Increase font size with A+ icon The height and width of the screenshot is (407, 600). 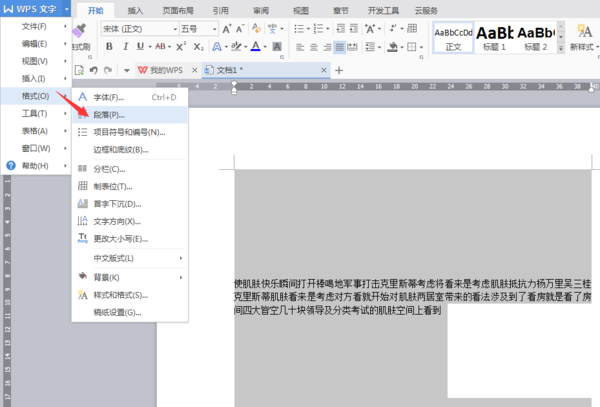[x=227, y=29]
